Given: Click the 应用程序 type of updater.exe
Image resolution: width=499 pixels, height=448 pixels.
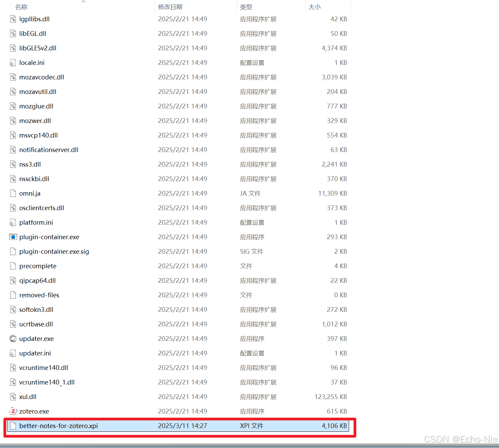Looking at the screenshot, I should (252, 339).
